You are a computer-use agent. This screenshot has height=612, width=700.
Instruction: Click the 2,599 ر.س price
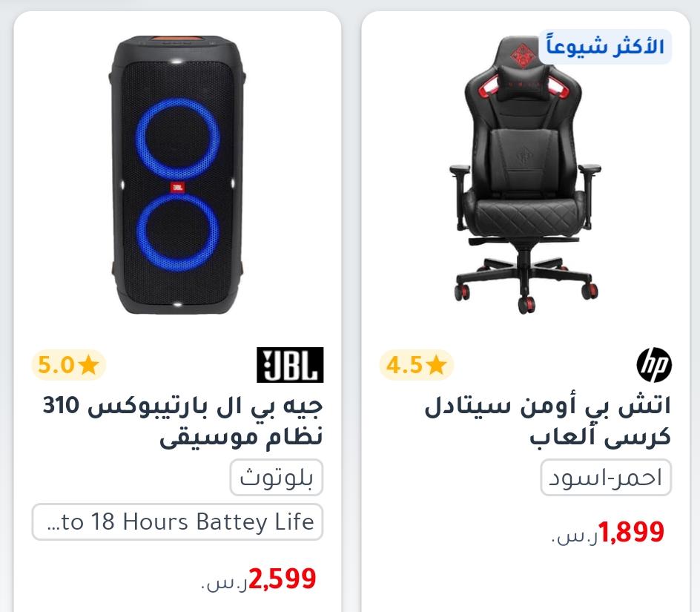click(x=259, y=579)
